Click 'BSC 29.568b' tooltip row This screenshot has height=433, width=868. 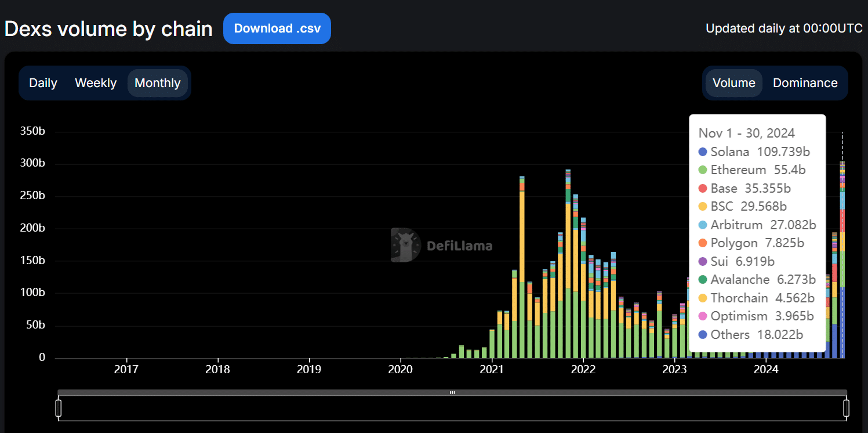click(x=743, y=207)
